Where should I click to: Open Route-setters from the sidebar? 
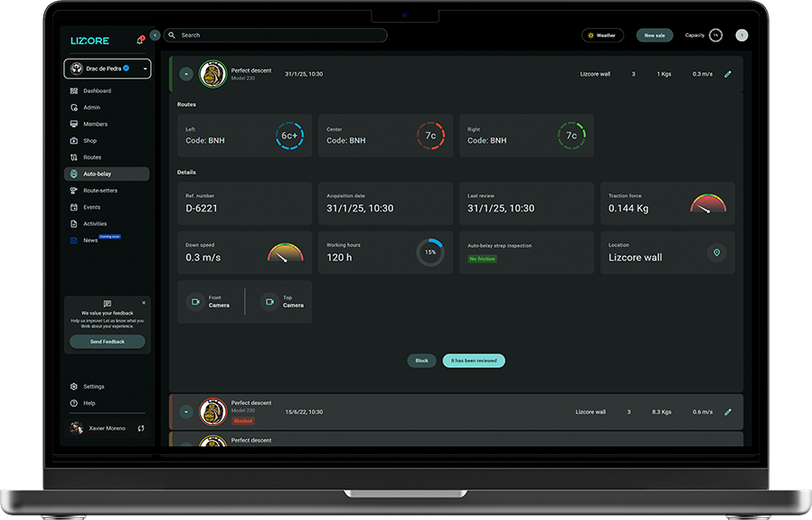[x=99, y=191]
